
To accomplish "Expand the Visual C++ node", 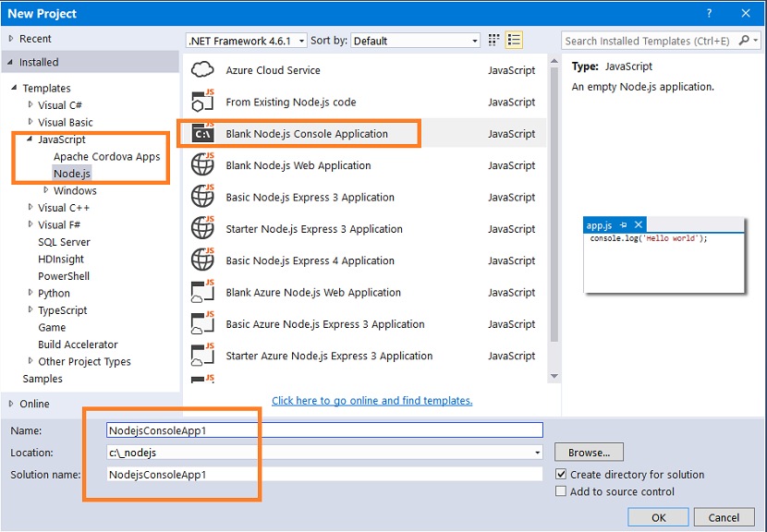I will click(30, 207).
